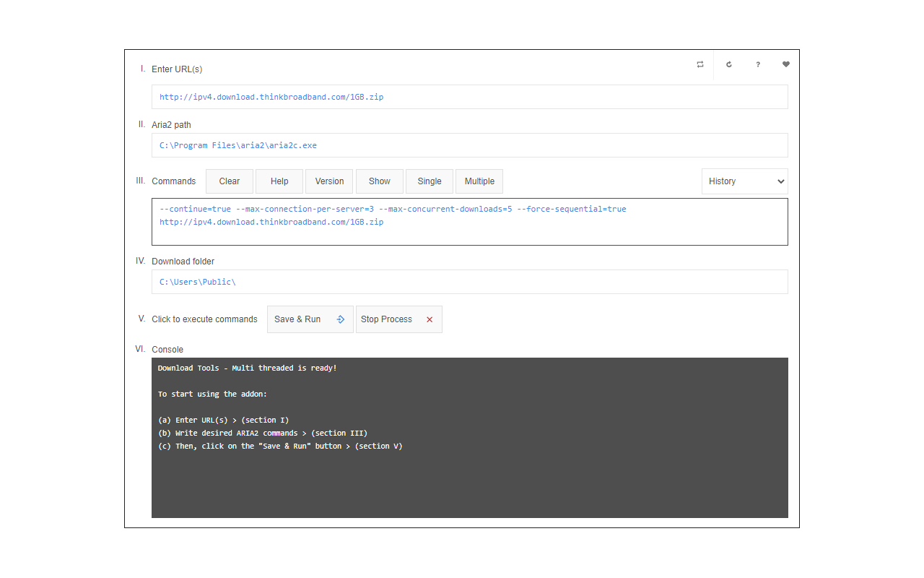Click the "Console" section label
The height and width of the screenshot is (578, 924).
coord(167,350)
